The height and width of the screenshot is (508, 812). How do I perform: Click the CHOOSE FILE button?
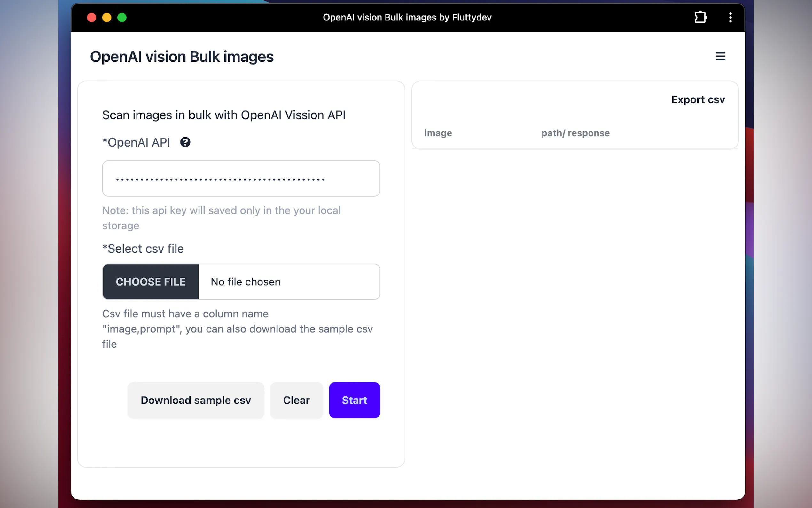[151, 282]
